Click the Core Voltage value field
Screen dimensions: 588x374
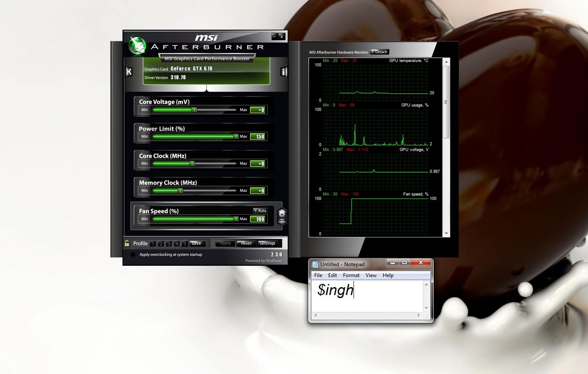pos(258,110)
